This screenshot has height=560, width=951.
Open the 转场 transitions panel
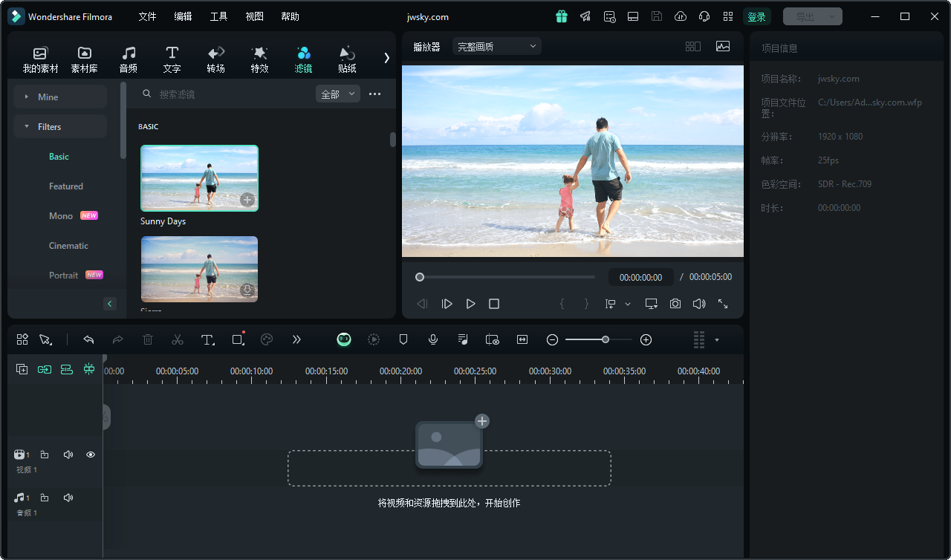(x=215, y=59)
